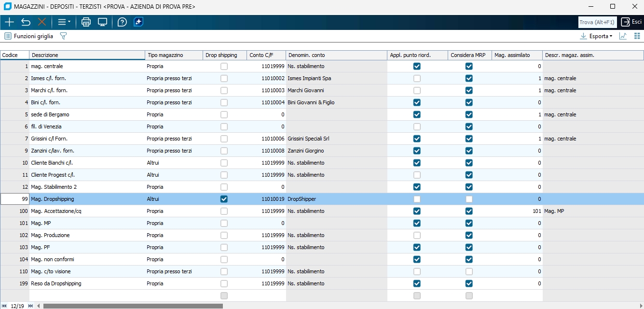Open the chart view icon
Image resolution: width=644 pixels, height=309 pixels.
tap(623, 36)
